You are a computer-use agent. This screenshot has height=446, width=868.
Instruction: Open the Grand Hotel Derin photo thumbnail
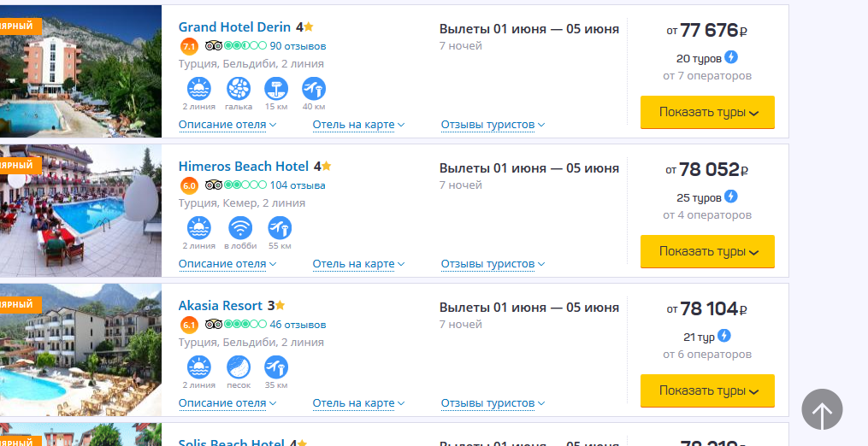(81, 72)
